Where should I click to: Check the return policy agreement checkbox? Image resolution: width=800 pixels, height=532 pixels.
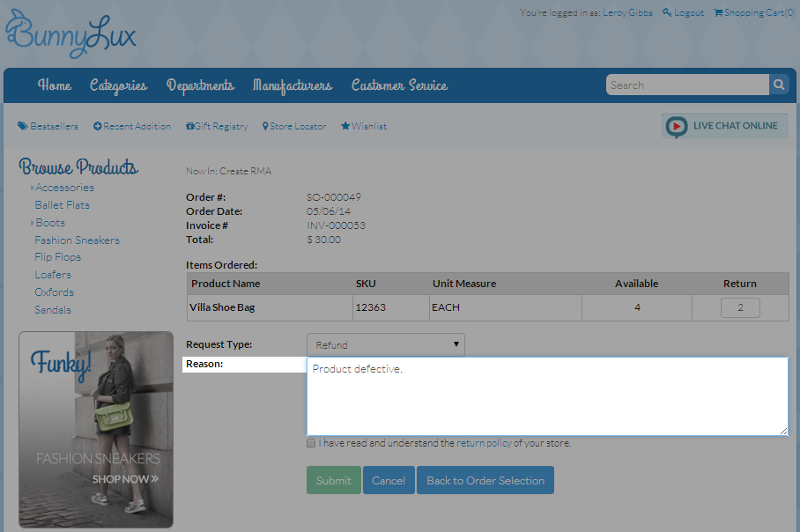[x=311, y=444]
